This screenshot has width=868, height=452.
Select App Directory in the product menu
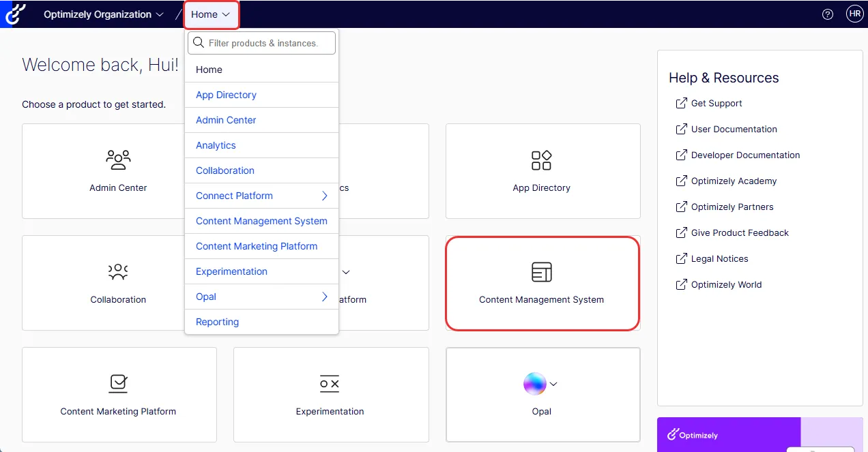coord(261,95)
